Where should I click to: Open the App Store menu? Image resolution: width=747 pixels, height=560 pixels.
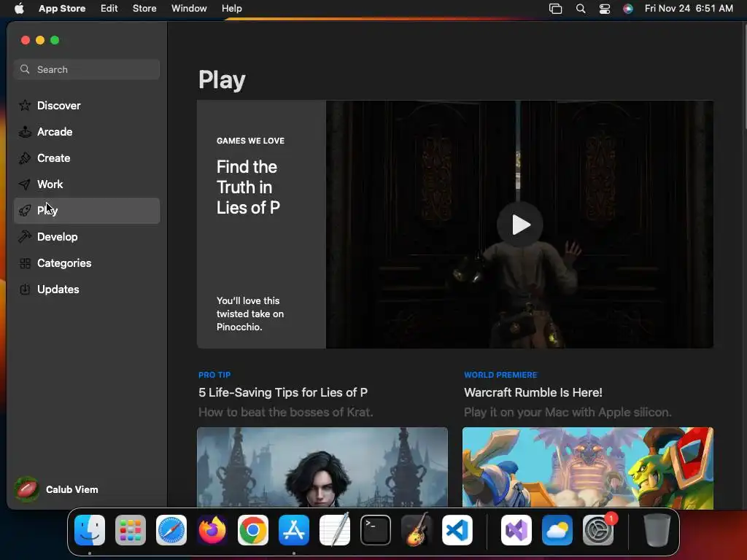62,9
